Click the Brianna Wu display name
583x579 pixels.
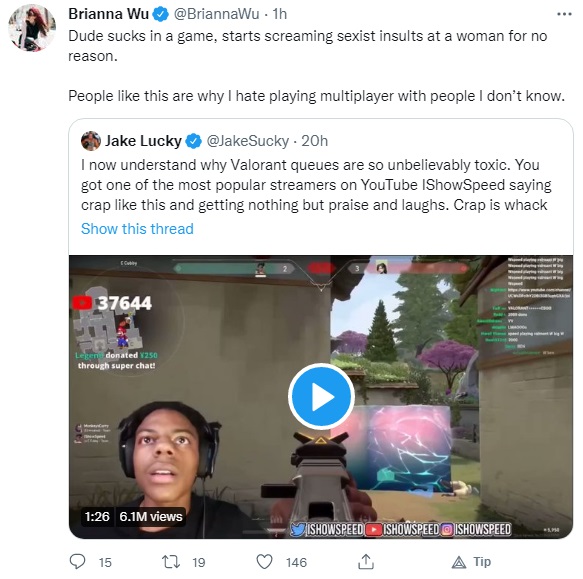tap(109, 14)
